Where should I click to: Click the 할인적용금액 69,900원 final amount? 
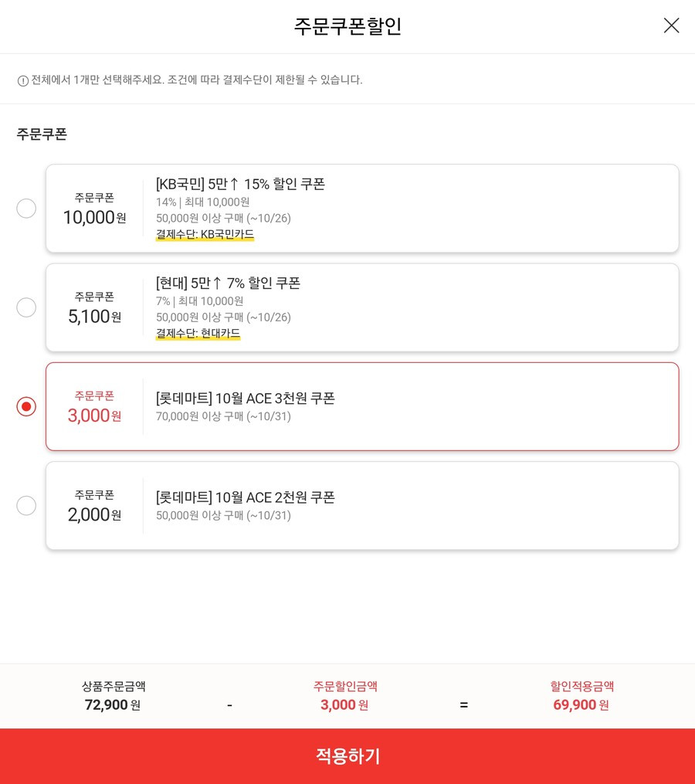[x=581, y=704]
